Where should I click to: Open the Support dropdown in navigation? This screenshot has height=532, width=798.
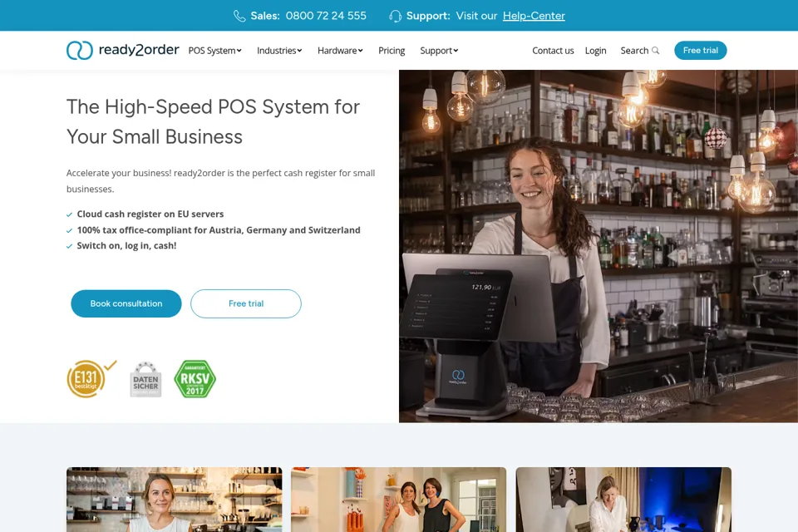tap(439, 51)
